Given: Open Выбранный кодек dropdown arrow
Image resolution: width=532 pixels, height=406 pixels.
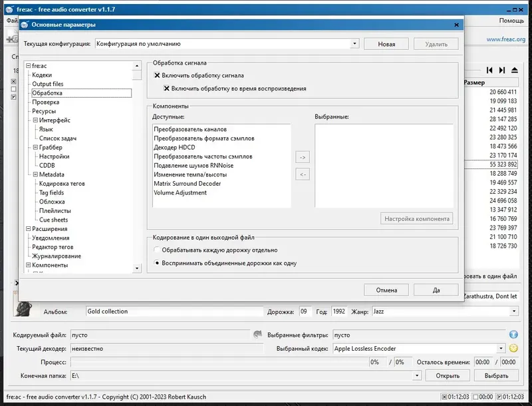Looking at the screenshot, I should 501,348.
